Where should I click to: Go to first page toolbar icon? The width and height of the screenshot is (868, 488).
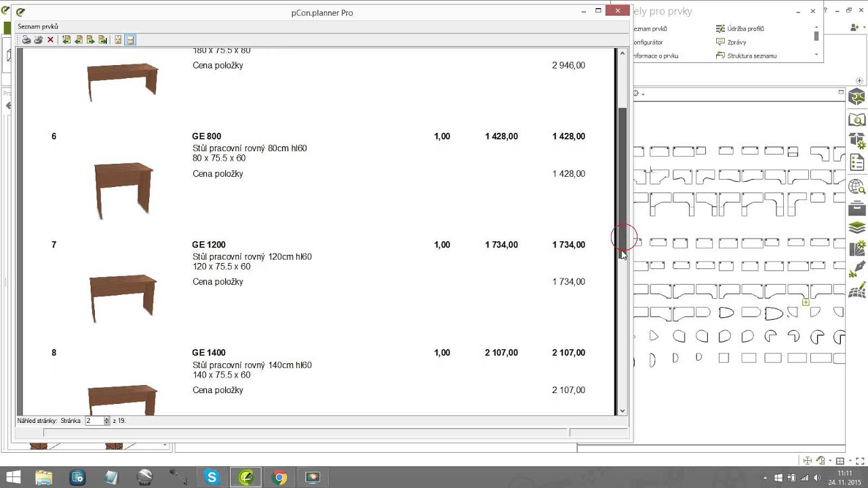(x=66, y=40)
